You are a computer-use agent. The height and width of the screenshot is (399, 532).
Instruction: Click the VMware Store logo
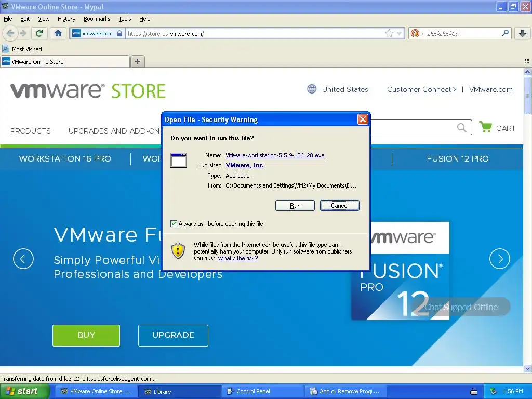pyautogui.click(x=88, y=90)
